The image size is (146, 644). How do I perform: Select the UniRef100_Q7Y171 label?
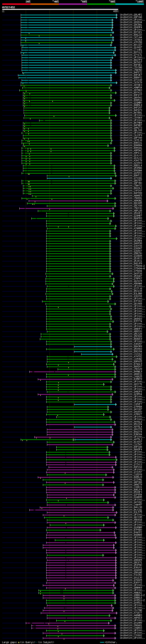pyautogui.click(x=131, y=55)
